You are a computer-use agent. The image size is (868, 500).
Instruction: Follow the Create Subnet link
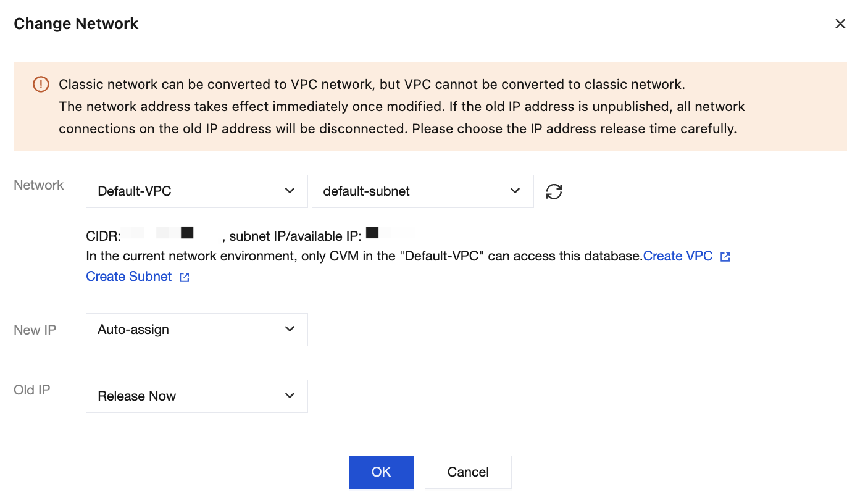point(129,277)
